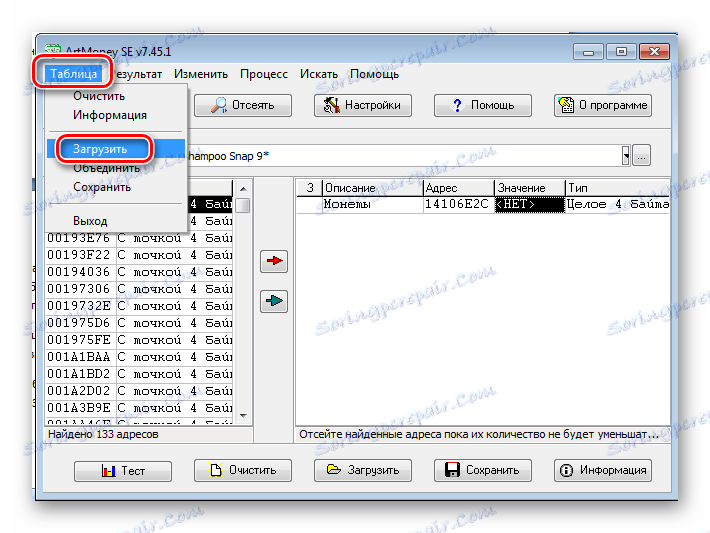
Task: Select address row 001A1BAA
Action: 139,357
